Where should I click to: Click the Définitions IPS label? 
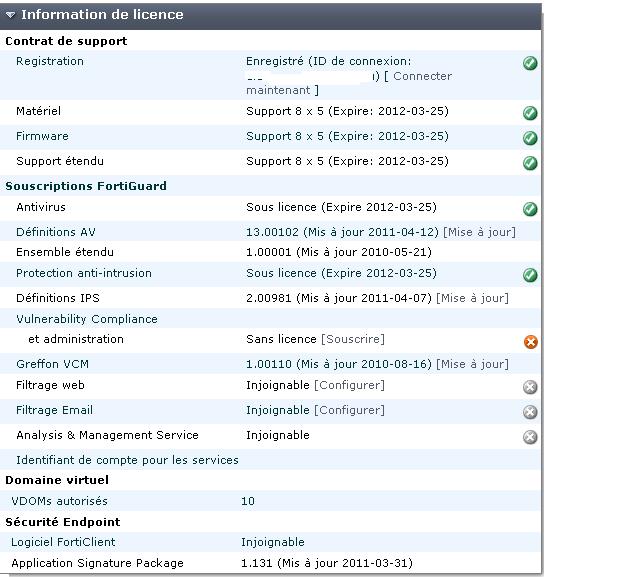click(58, 298)
